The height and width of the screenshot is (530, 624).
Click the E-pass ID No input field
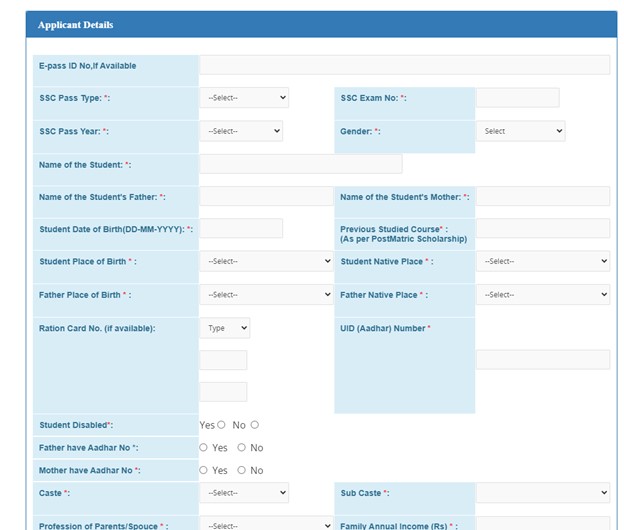pos(405,65)
